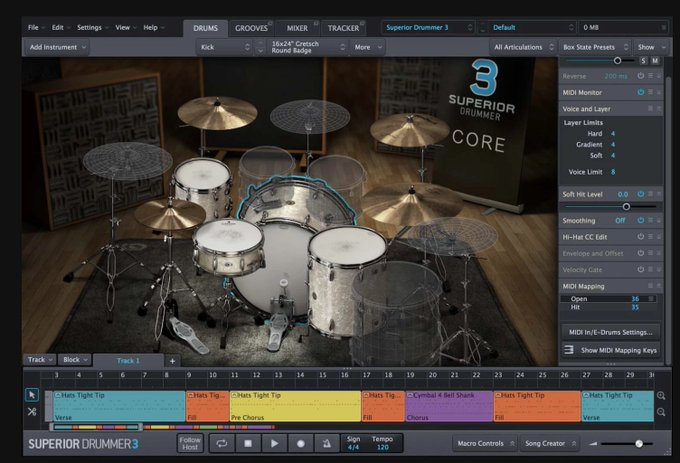
Task: Toggle the metronome icon
Action: pos(327,443)
